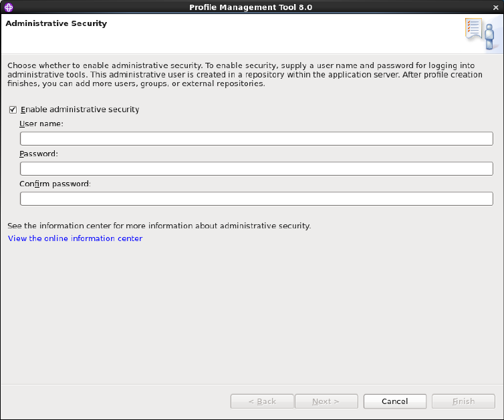This screenshot has width=504, height=420.
Task: Click the Password: label
Action: click(39, 154)
